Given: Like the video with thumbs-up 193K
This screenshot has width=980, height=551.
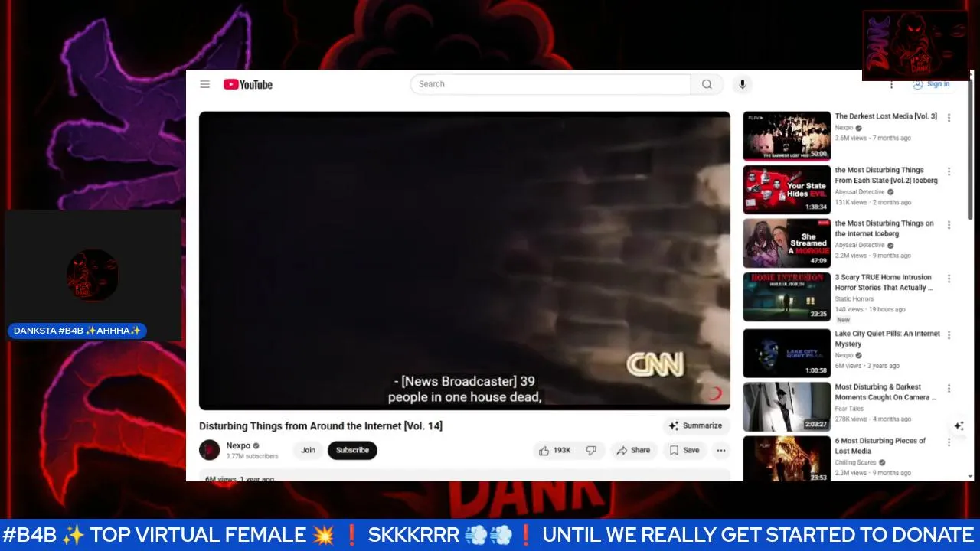Looking at the screenshot, I should tap(555, 450).
